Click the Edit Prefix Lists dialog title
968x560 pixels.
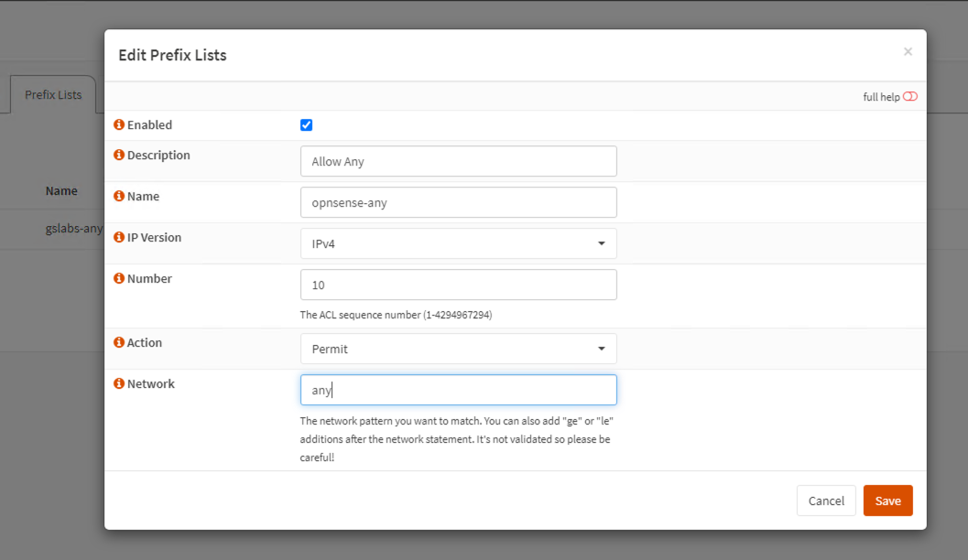tap(172, 55)
